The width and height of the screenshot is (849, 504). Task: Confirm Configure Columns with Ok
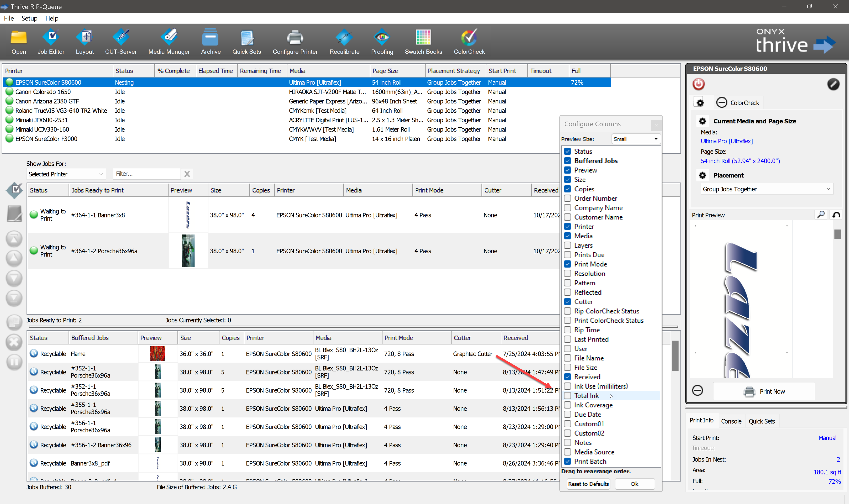pyautogui.click(x=634, y=484)
